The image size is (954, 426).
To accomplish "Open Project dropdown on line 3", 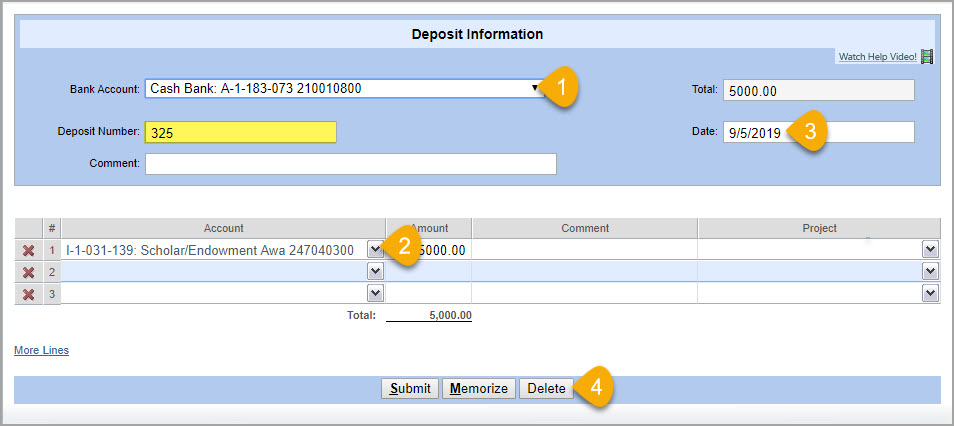I will click(x=930, y=293).
